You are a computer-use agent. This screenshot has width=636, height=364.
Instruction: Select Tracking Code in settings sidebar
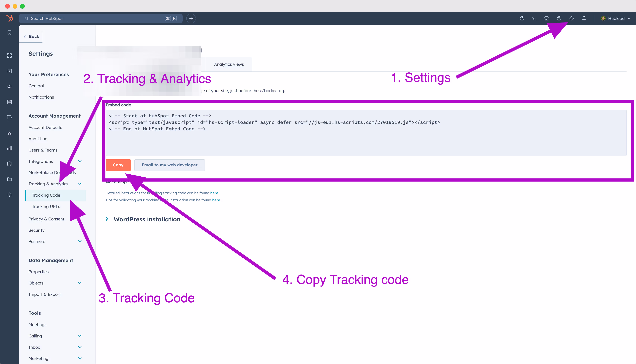pos(55,195)
